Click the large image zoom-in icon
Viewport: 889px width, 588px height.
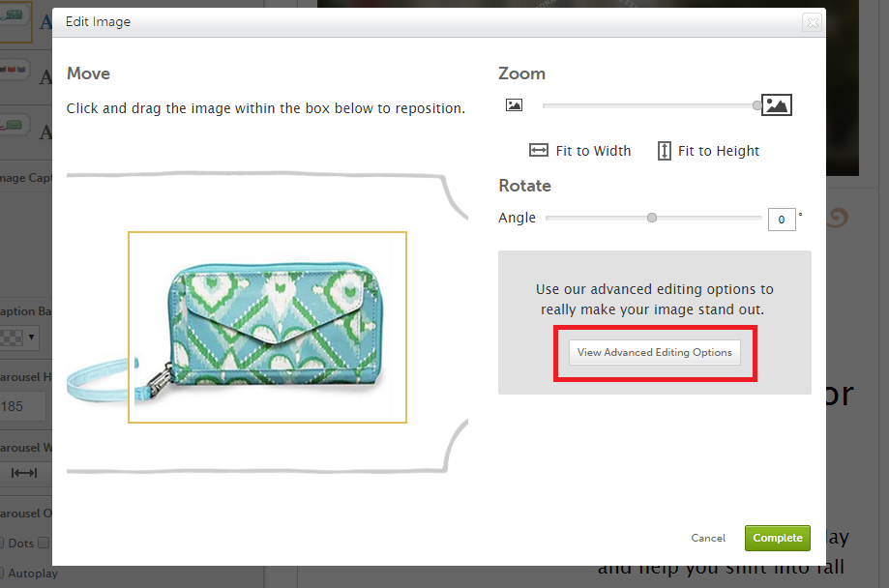coord(777,105)
